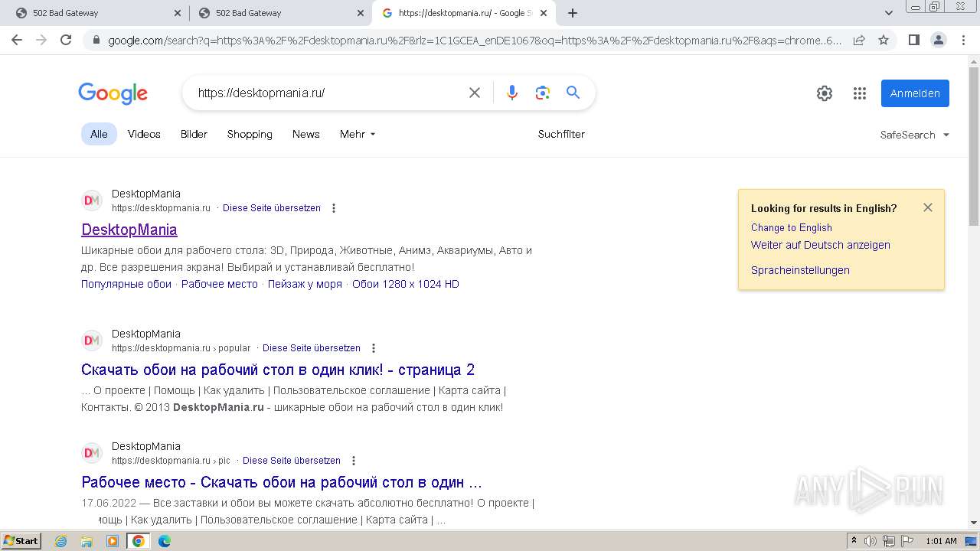Open more options for first DesktopMania result
This screenshot has height=551, width=980.
click(334, 208)
